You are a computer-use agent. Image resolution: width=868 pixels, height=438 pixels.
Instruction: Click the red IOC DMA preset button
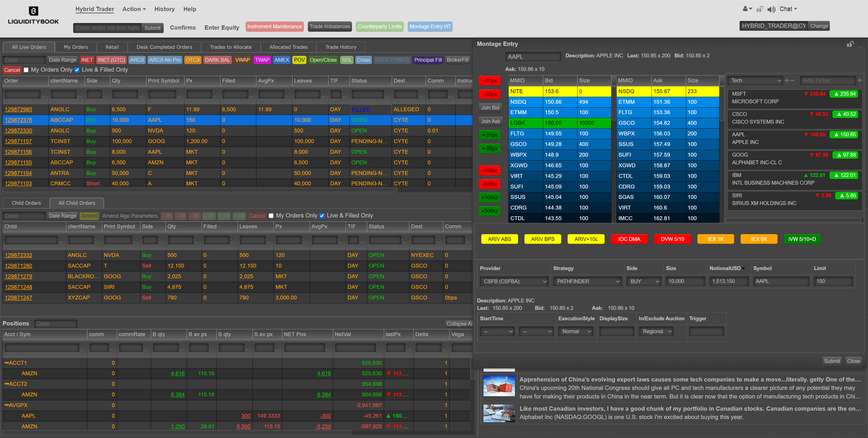[629, 239]
